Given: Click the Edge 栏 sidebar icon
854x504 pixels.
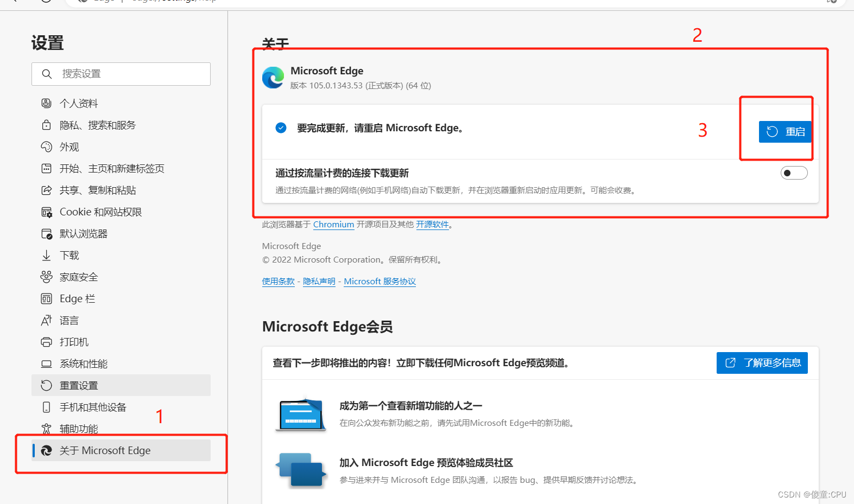Looking at the screenshot, I should click(x=47, y=298).
